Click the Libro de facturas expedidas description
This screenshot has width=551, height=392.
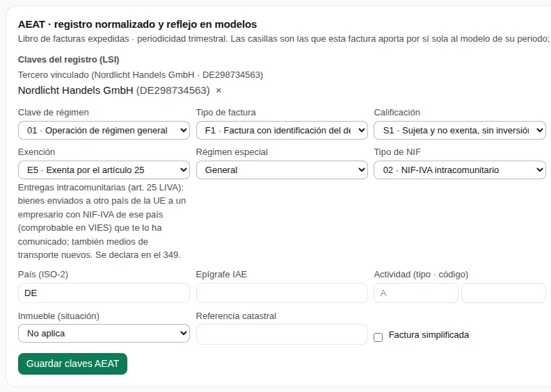click(x=284, y=39)
